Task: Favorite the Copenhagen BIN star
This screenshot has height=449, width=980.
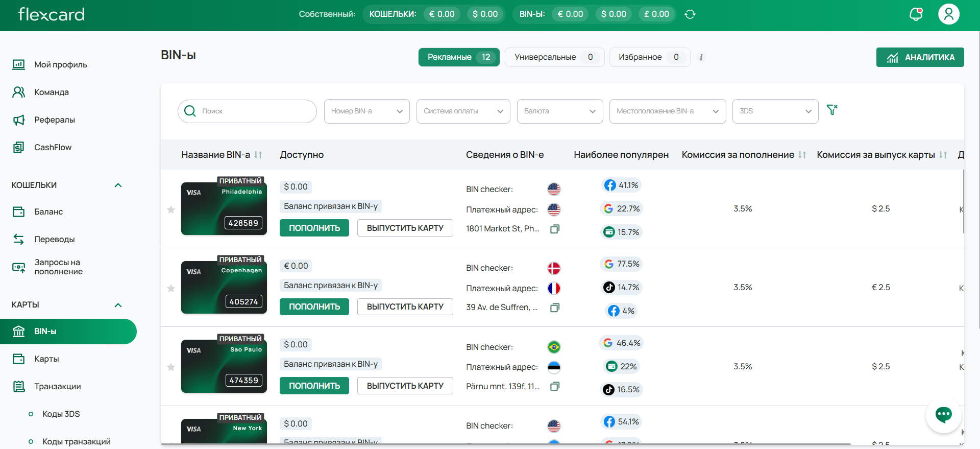Action: click(x=171, y=288)
